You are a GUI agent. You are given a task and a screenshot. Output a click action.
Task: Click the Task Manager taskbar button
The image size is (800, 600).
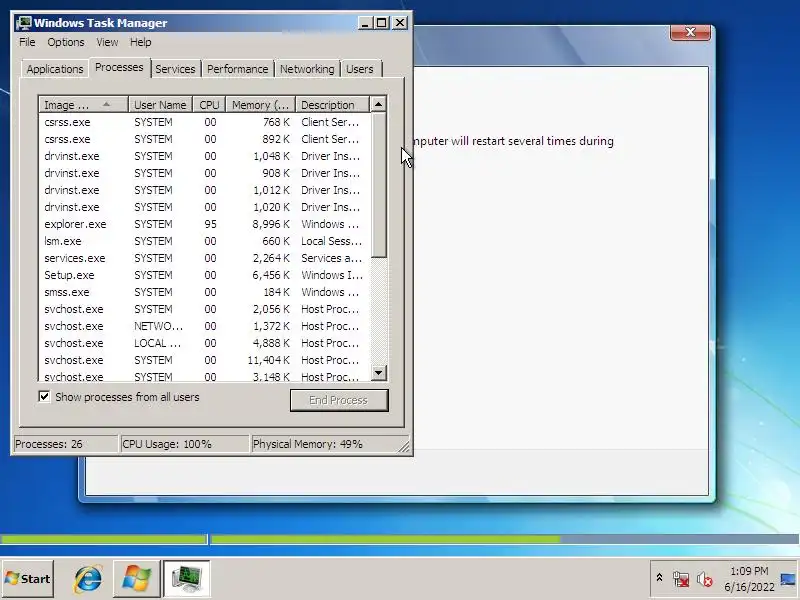(187, 579)
